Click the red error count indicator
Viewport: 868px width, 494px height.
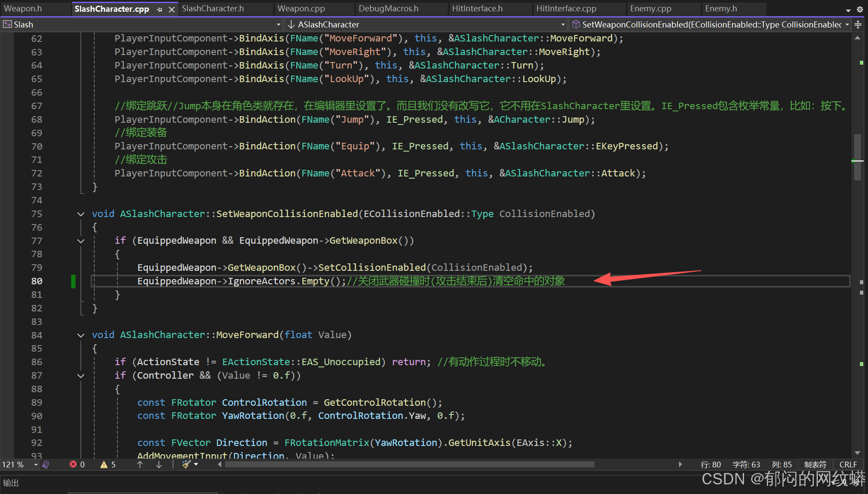(x=77, y=464)
